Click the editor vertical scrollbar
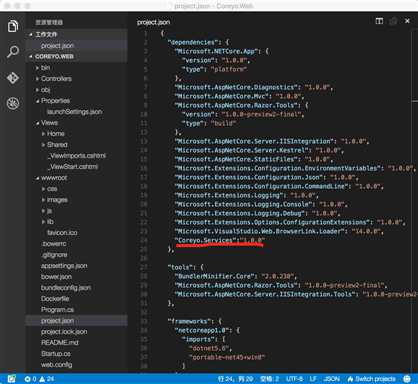 coord(415,200)
